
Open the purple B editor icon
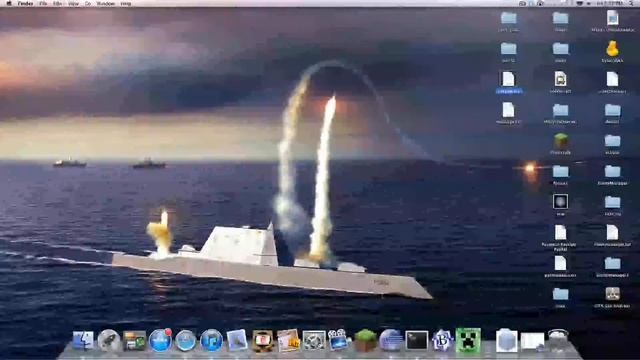click(442, 341)
